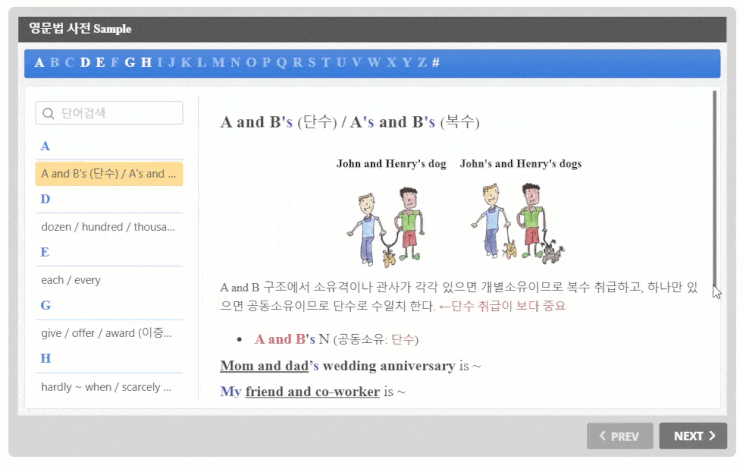Select the # symbol in alphabet bar
Viewport: 743px width, 466px height.
(436, 63)
